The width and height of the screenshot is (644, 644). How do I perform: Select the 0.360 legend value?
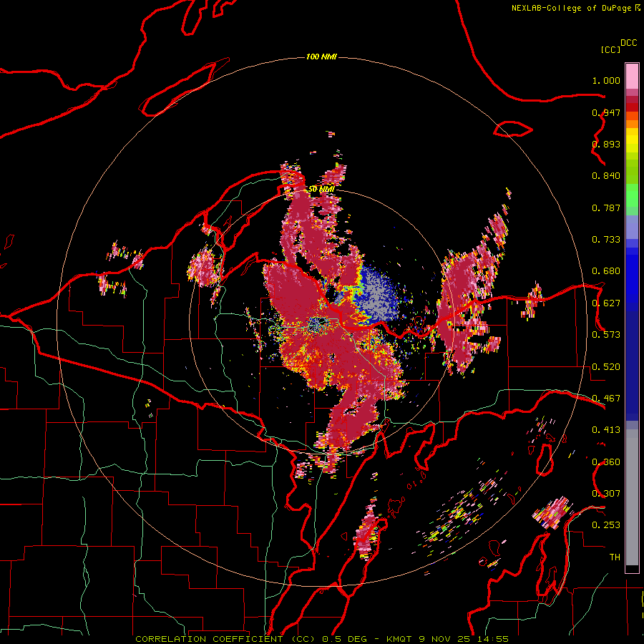click(606, 462)
